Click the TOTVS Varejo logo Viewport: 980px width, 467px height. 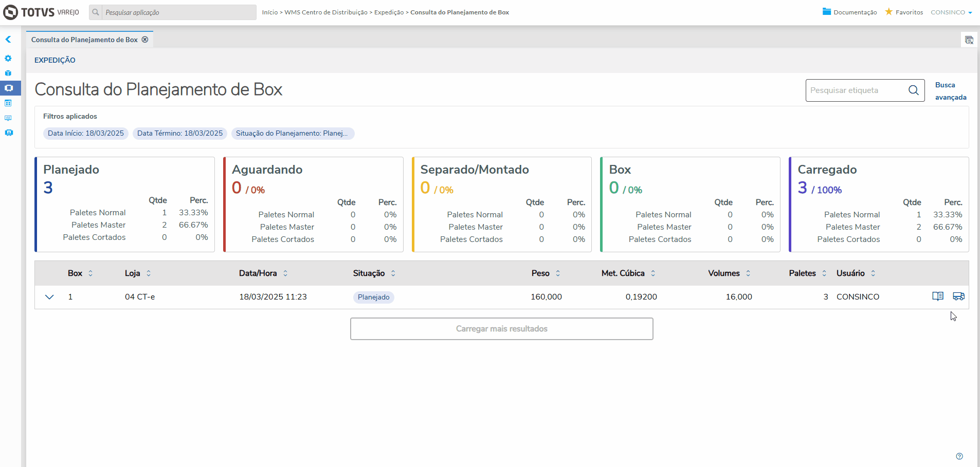pyautogui.click(x=41, y=12)
